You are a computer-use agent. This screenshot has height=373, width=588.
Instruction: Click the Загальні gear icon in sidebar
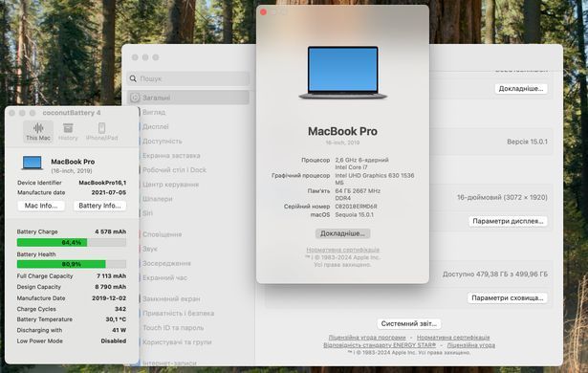(135, 98)
